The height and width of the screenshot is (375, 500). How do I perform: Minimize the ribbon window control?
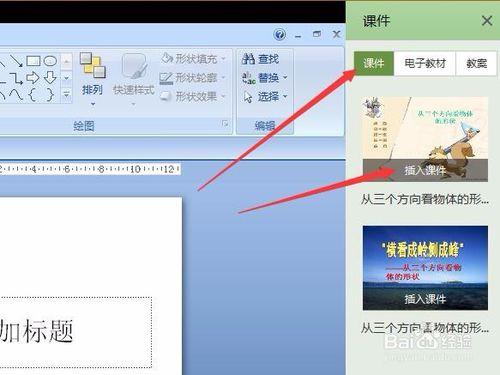[x=298, y=35]
